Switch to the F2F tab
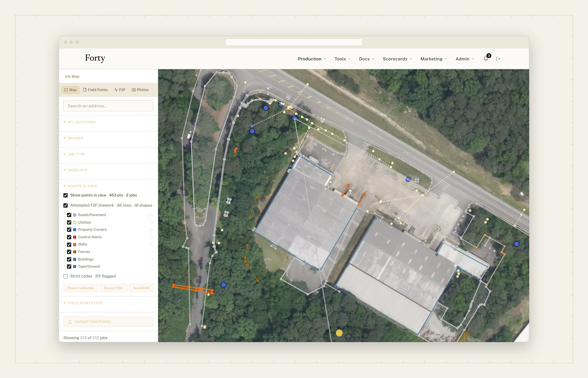Screen dimensions: 588x378 pos(120,90)
